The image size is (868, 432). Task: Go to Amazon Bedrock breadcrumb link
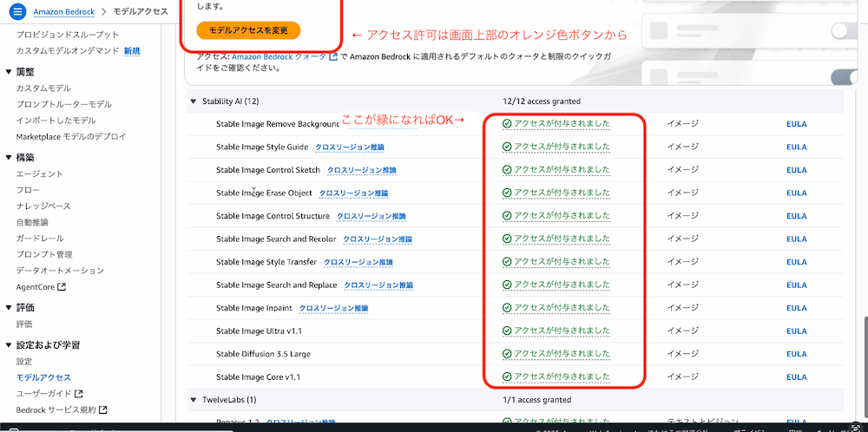point(63,11)
